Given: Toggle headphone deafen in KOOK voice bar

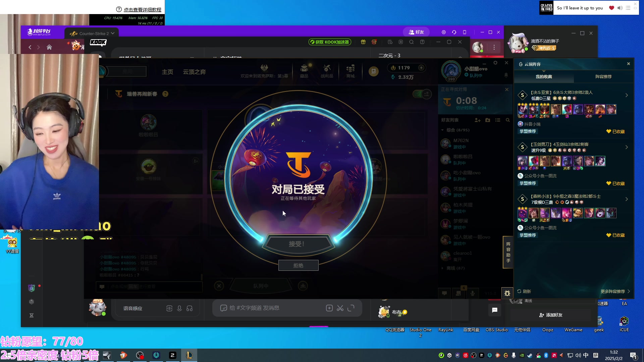Looking at the screenshot, I should tap(190, 308).
